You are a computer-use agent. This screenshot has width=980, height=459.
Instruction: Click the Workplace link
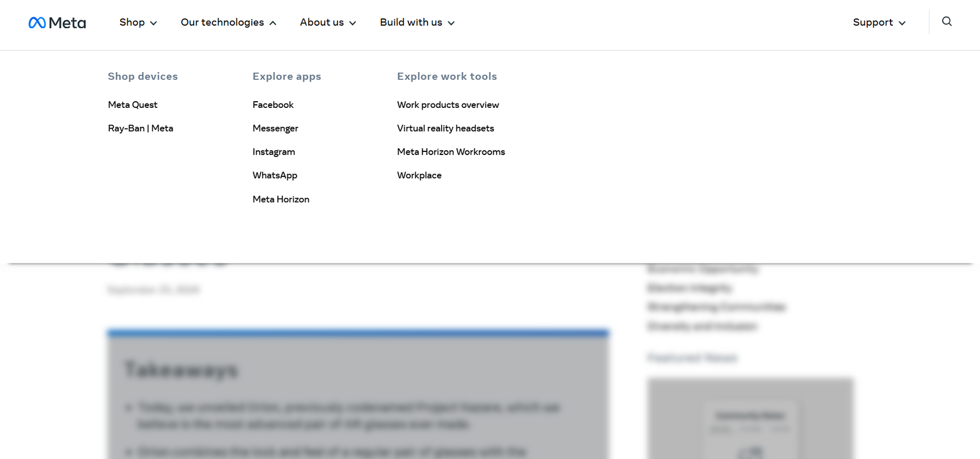419,175
